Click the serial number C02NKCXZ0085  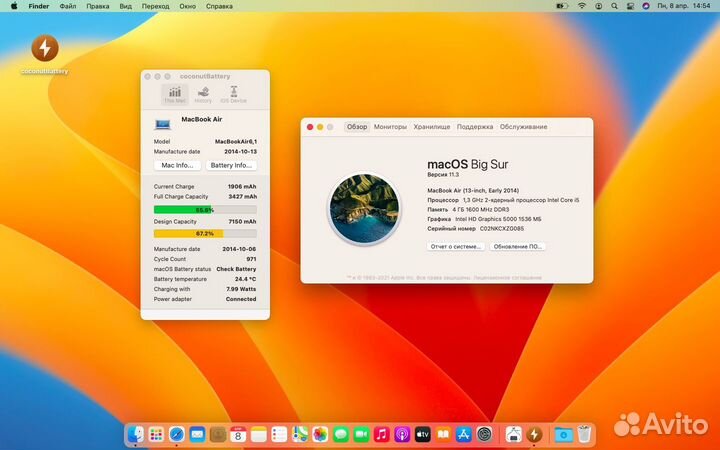tap(502, 228)
